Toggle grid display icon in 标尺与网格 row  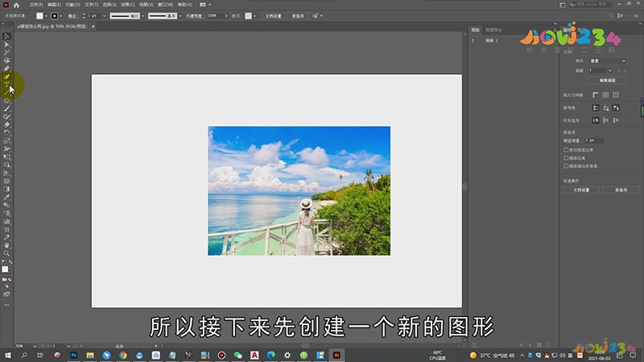[x=606, y=95]
